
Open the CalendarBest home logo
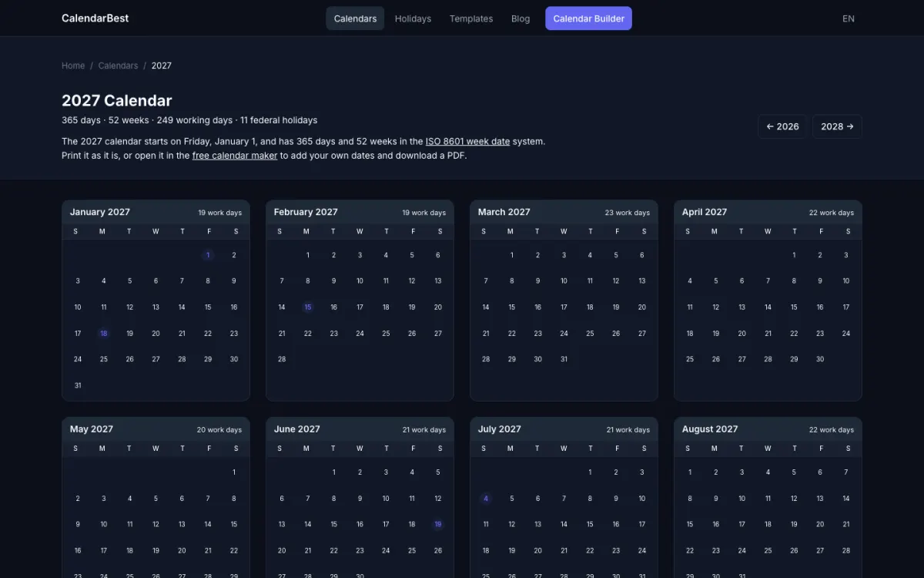click(x=95, y=18)
